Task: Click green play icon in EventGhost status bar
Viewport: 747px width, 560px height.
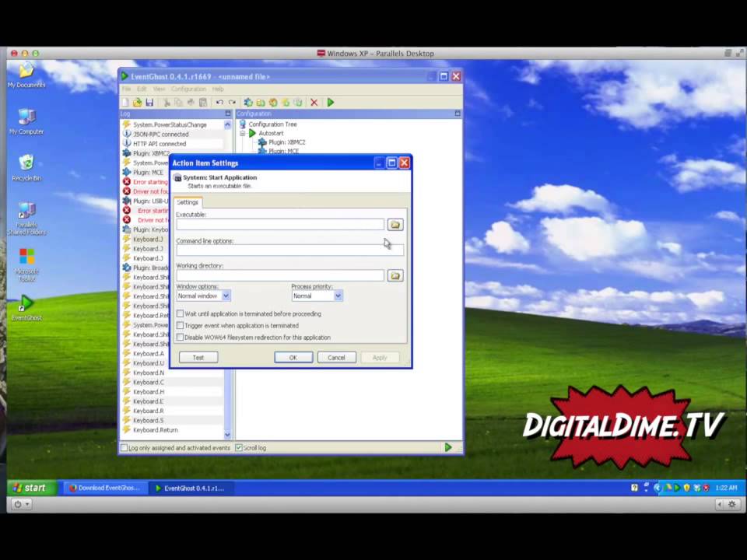Action: 448,447
